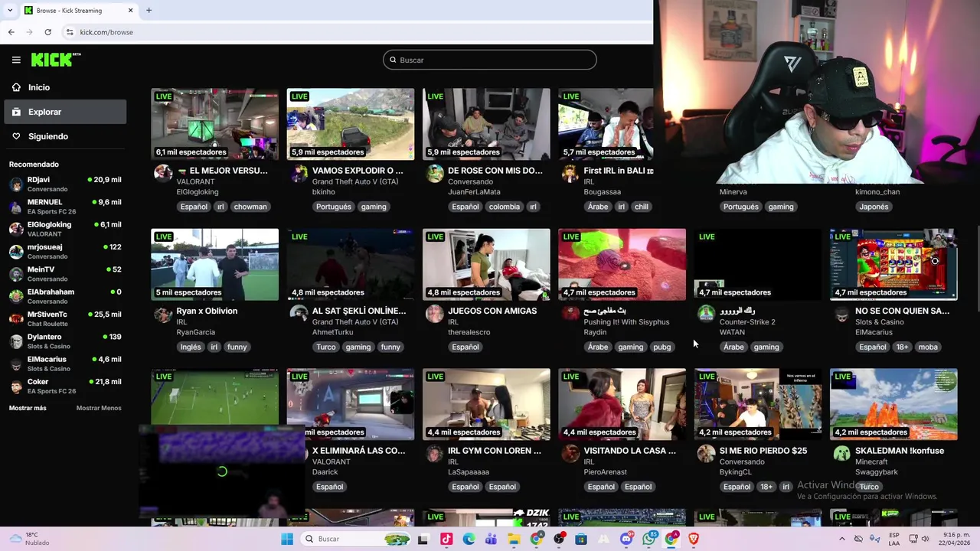The image size is (980, 551).
Task: Select Browse - Kick Streaming tab
Action: [x=78, y=11]
